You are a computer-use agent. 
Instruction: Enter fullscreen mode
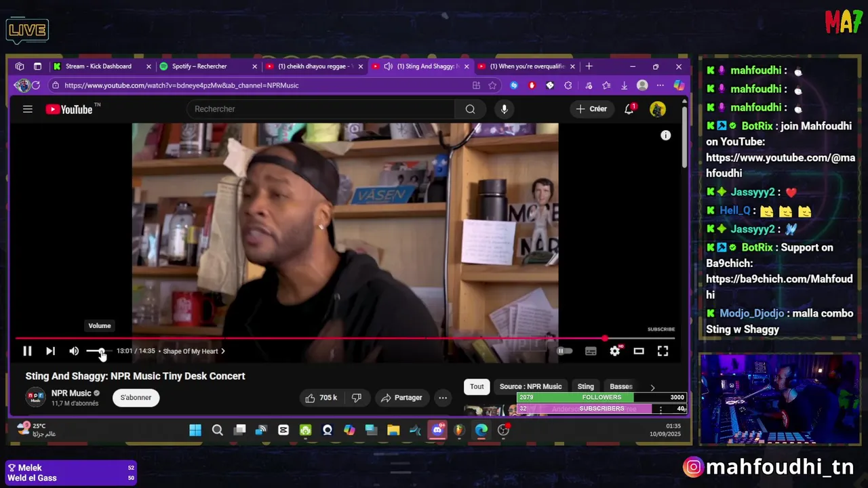tap(663, 351)
